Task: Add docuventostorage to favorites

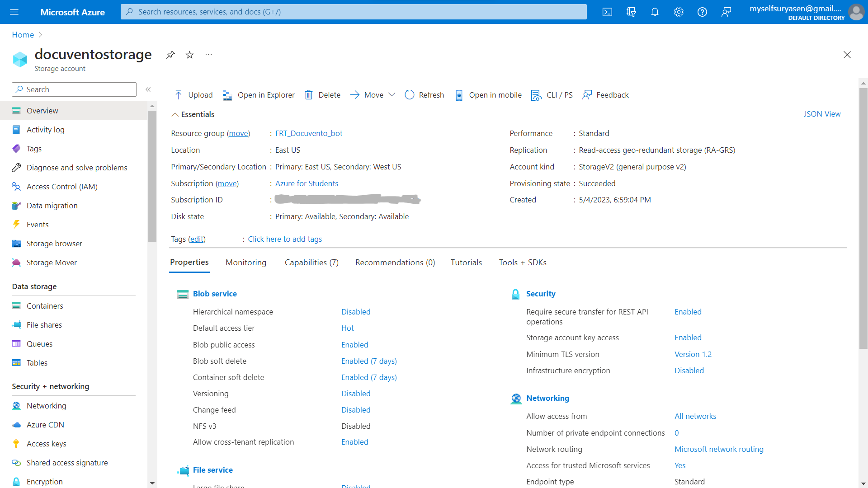Action: tap(189, 55)
